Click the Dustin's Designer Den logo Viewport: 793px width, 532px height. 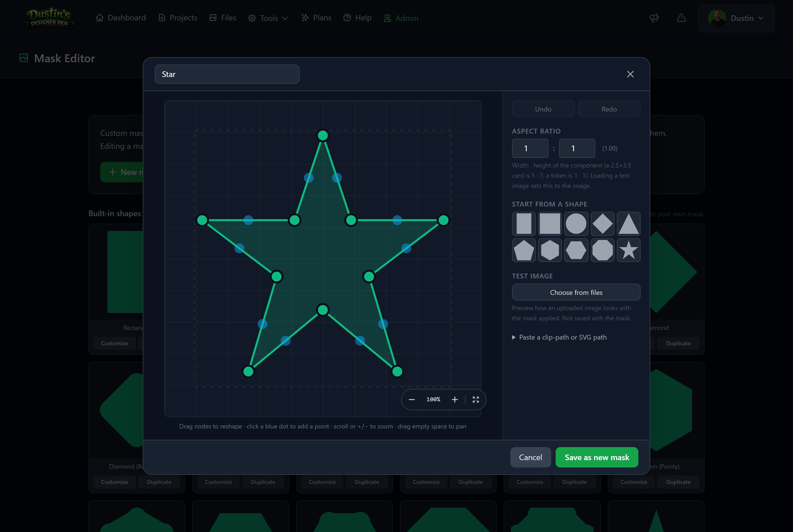coord(50,18)
